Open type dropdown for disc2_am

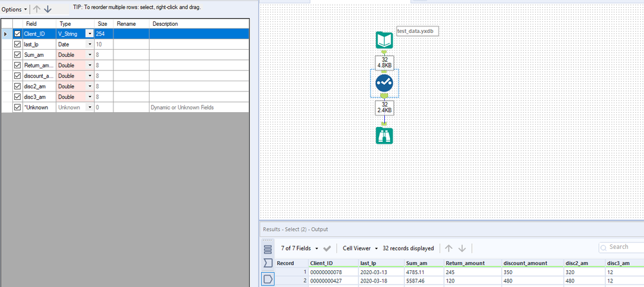click(x=89, y=86)
